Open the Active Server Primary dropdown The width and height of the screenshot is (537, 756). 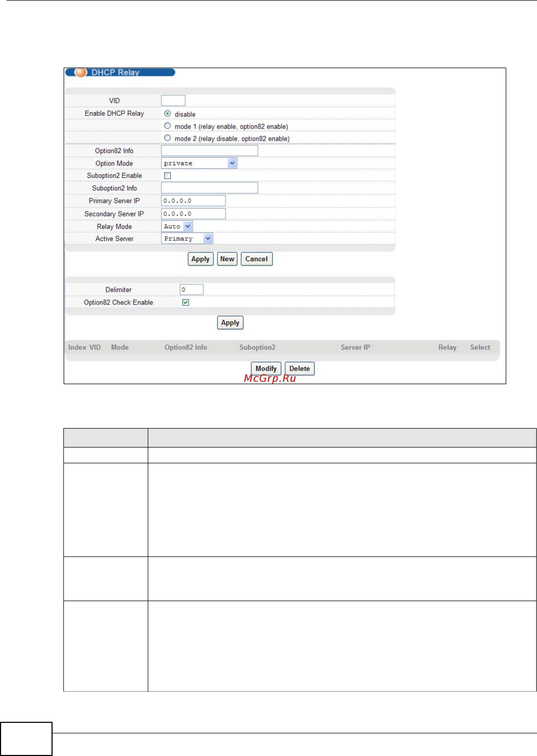coord(187,239)
